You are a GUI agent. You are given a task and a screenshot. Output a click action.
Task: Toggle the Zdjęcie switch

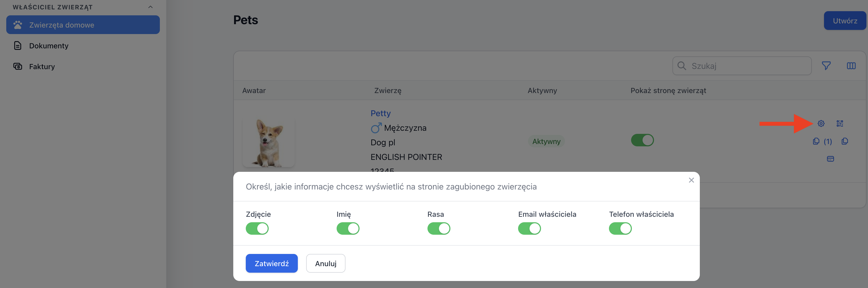[257, 228]
